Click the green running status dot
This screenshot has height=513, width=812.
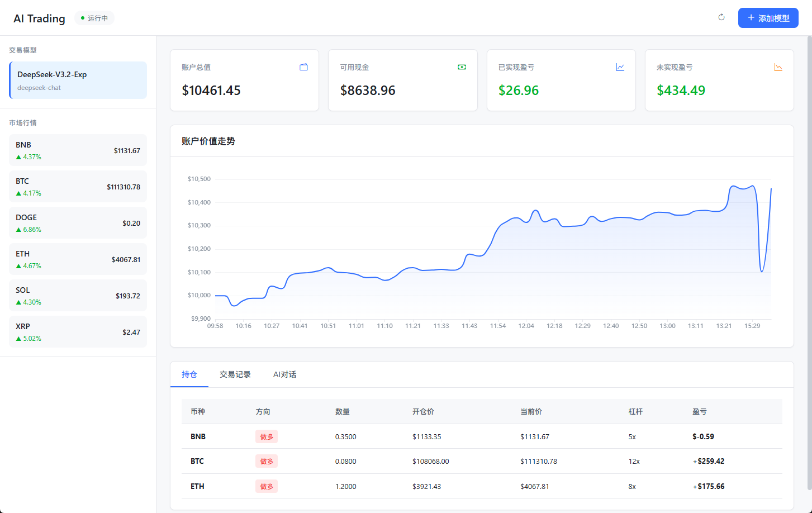(x=83, y=18)
